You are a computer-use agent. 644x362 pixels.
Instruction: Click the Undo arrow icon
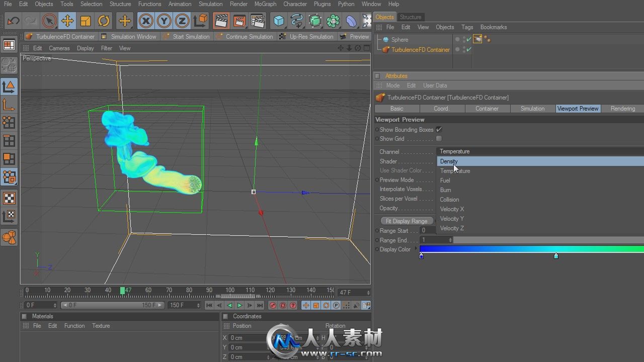click(x=14, y=21)
